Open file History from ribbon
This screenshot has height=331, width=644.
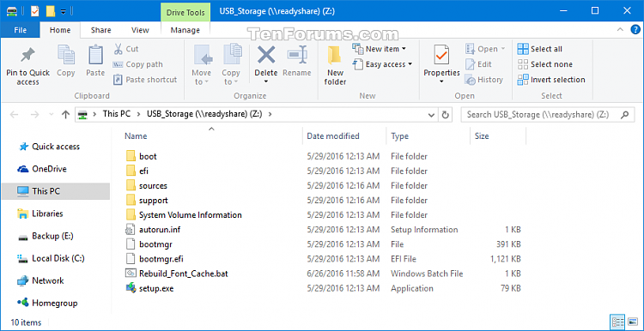483,80
